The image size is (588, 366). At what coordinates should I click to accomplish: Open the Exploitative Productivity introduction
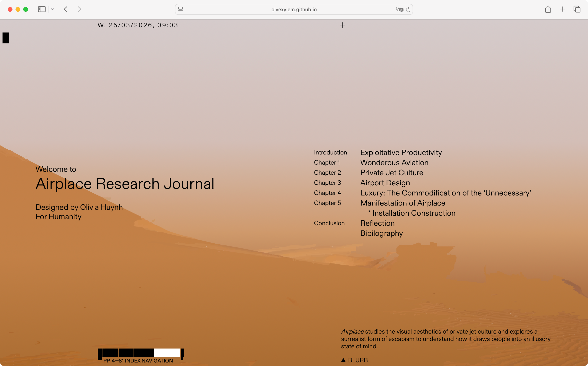pos(401,153)
